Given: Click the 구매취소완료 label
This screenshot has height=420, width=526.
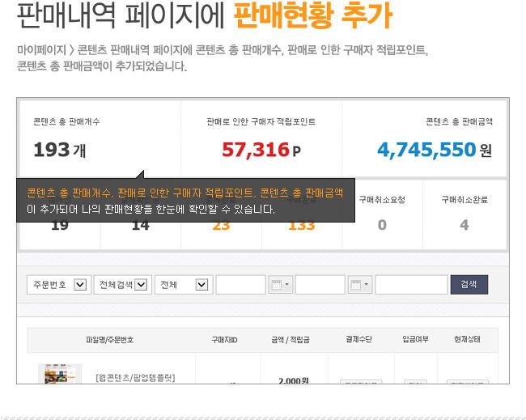Looking at the screenshot, I should (x=464, y=200).
